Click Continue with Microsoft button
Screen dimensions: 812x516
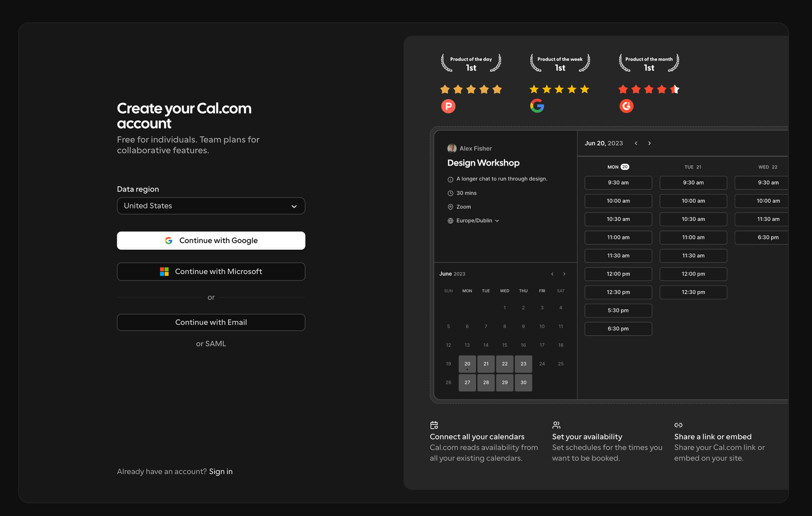coord(211,271)
